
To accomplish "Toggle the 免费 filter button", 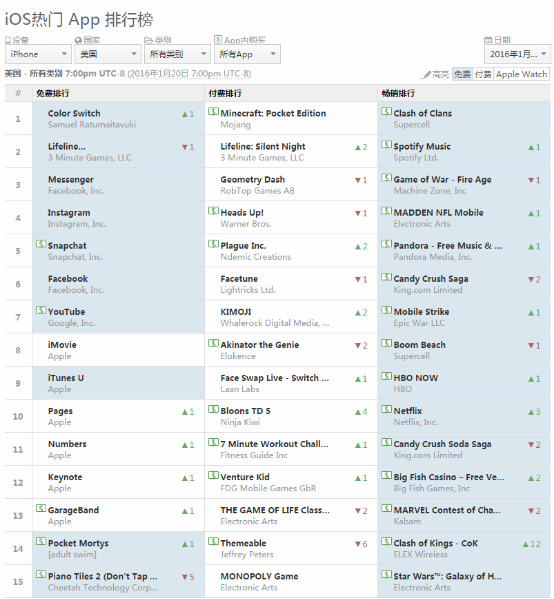I will click(x=462, y=74).
